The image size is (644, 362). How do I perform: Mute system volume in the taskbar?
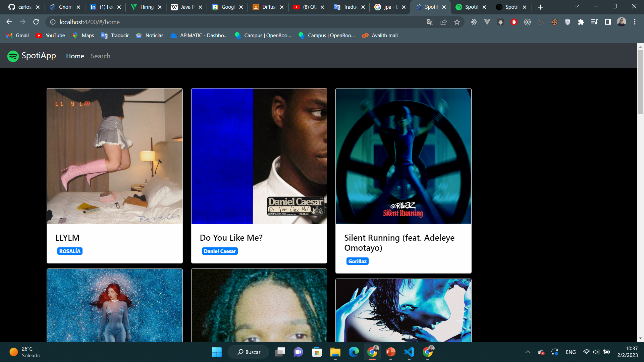coord(596,352)
